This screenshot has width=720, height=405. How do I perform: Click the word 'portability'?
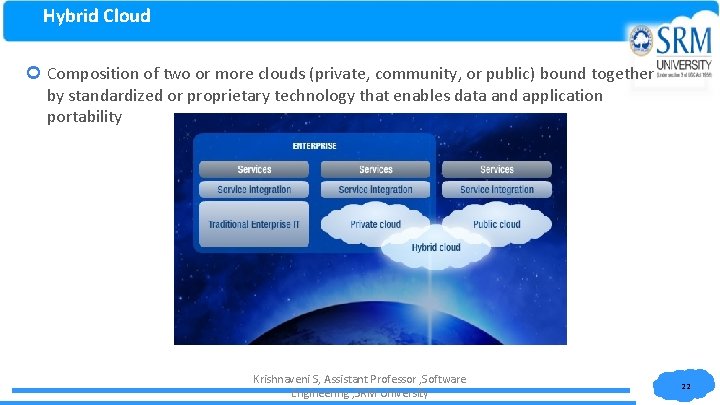(84, 117)
